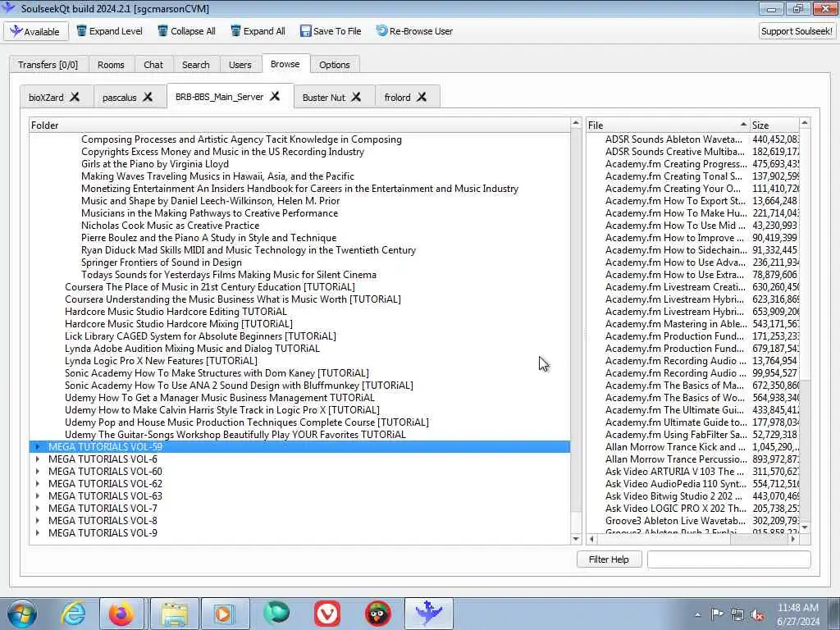Select folder Udemy How To Get a Manager

(x=220, y=398)
